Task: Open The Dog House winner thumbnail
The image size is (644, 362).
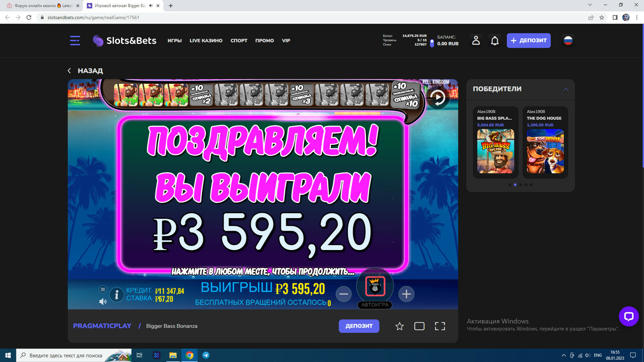Action: (545, 151)
